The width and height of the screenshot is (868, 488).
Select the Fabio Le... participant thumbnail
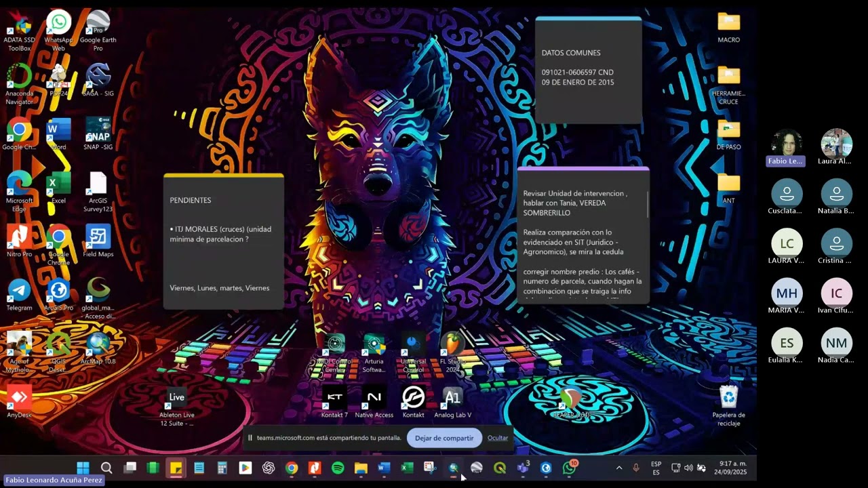click(x=787, y=147)
